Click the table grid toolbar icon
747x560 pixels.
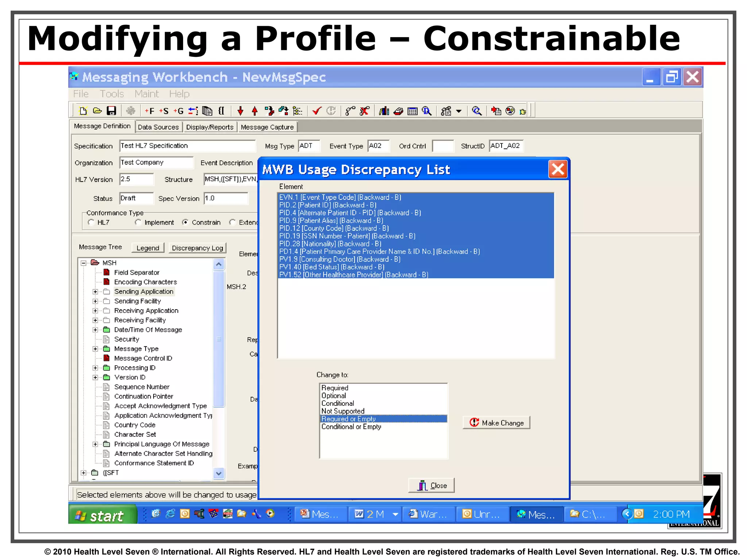coord(412,111)
